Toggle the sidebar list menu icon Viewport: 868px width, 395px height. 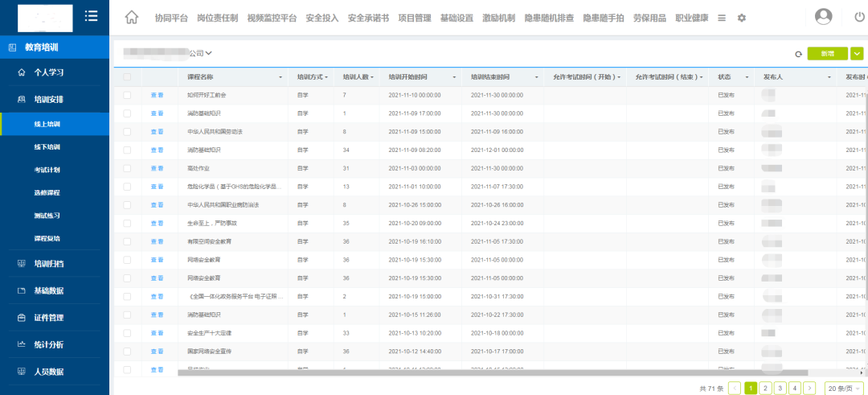coord(91,17)
